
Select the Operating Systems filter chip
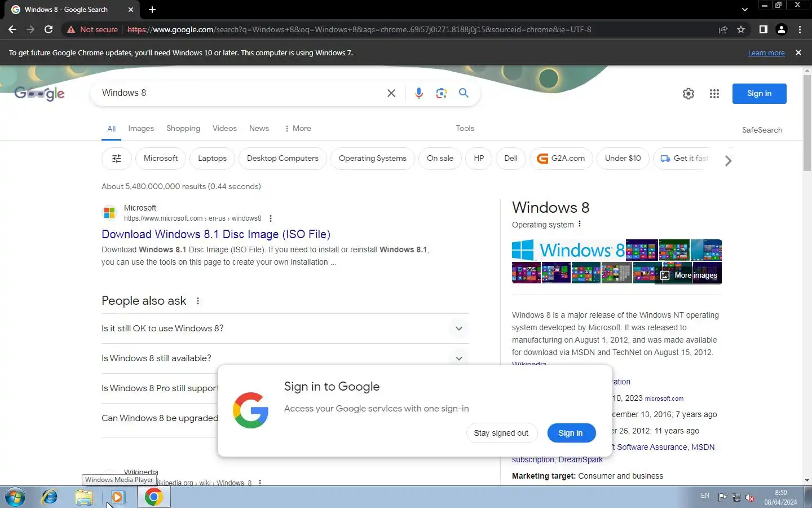coord(372,159)
